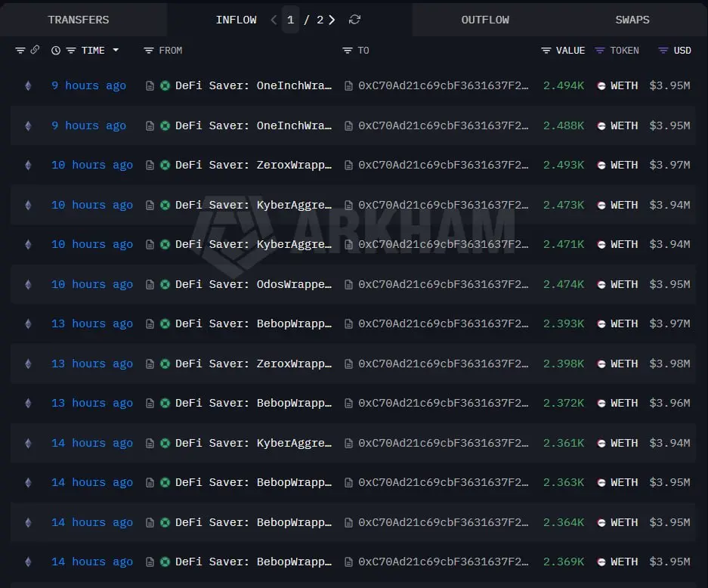Toggle the clock time format icon

click(x=56, y=51)
